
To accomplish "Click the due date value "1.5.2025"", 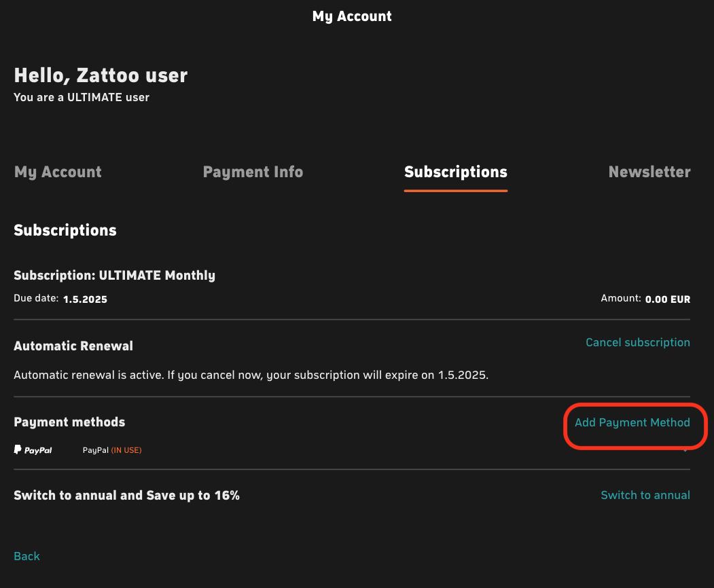I will (85, 299).
